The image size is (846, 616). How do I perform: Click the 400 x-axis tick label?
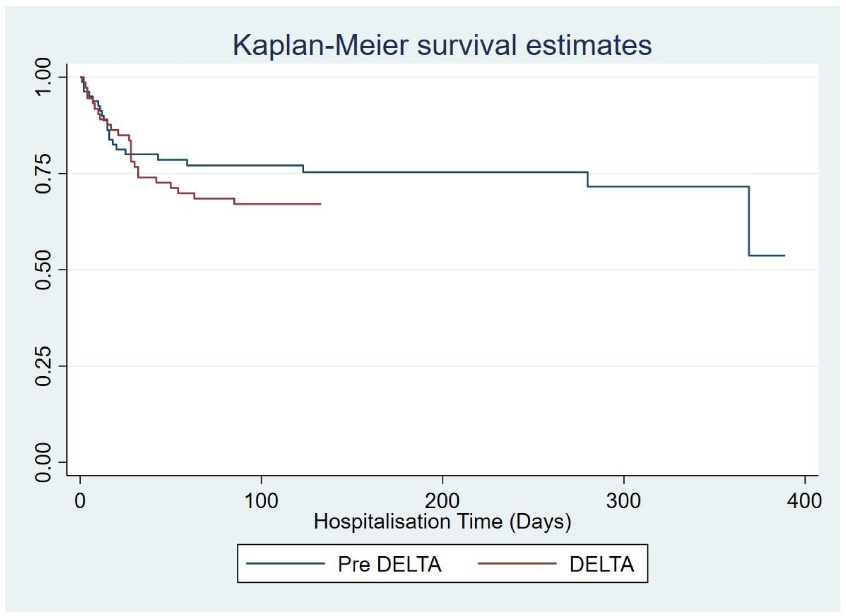(x=804, y=501)
